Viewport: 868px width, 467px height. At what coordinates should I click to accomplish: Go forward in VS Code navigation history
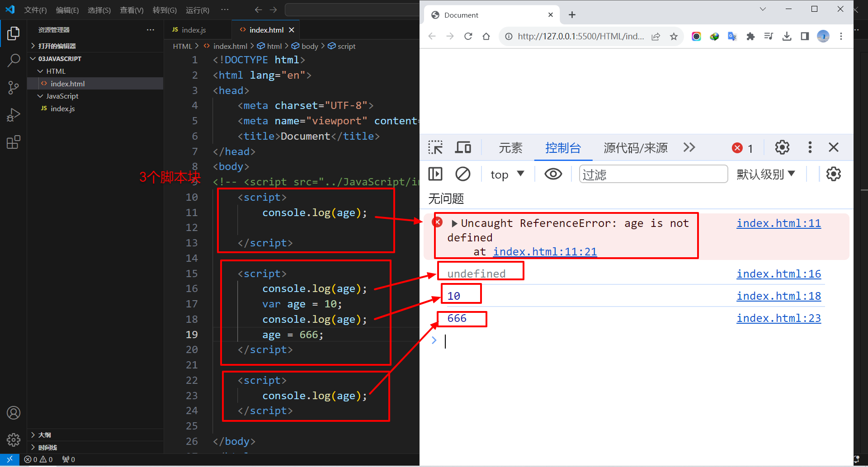pos(274,10)
